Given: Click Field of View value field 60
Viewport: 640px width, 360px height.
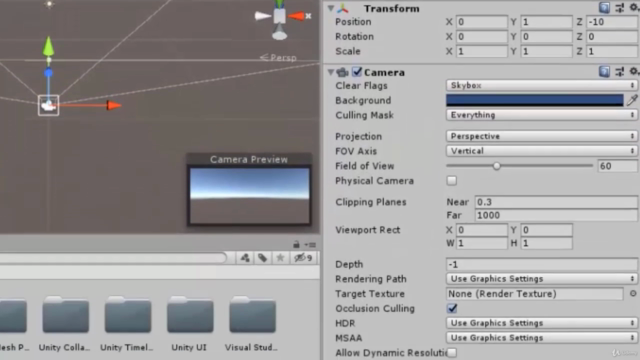Looking at the screenshot, I should 617,166.
